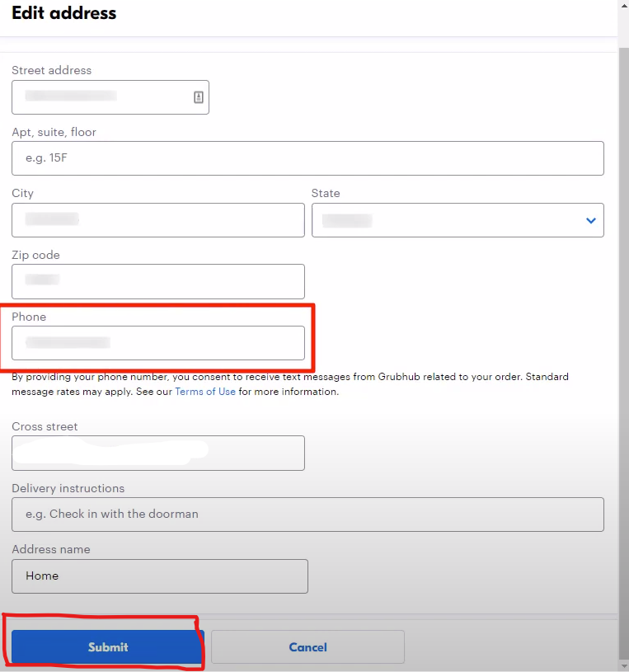Click the Cross street input field
This screenshot has height=672, width=629.
158,453
